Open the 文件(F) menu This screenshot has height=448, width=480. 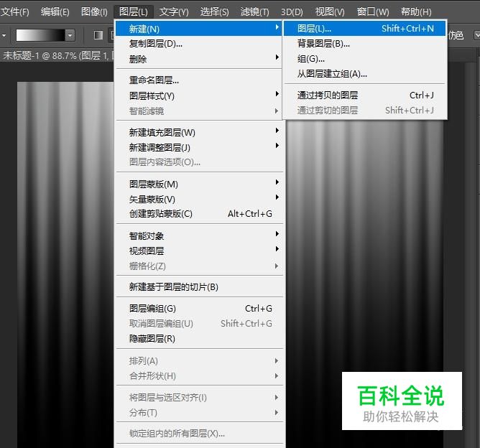click(x=14, y=12)
